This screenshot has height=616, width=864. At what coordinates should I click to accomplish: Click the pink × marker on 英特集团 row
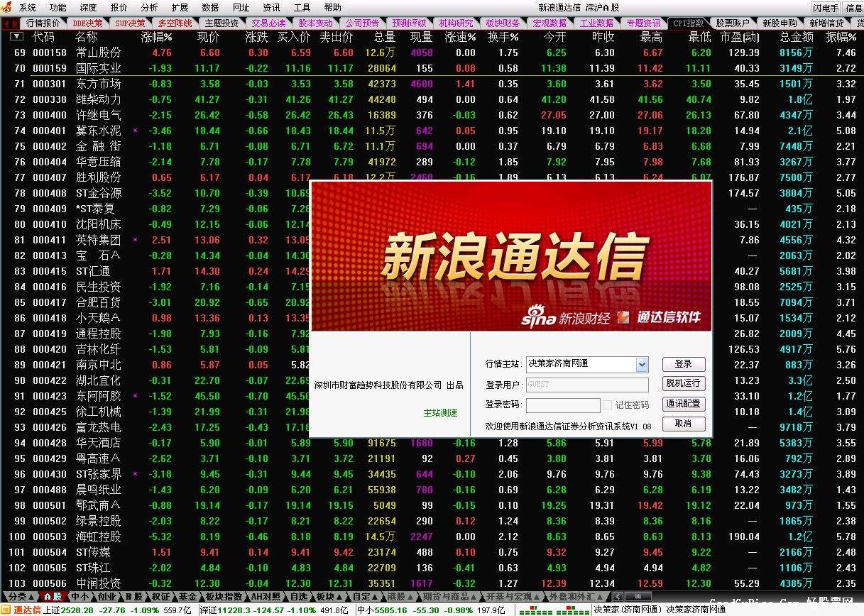[135, 240]
